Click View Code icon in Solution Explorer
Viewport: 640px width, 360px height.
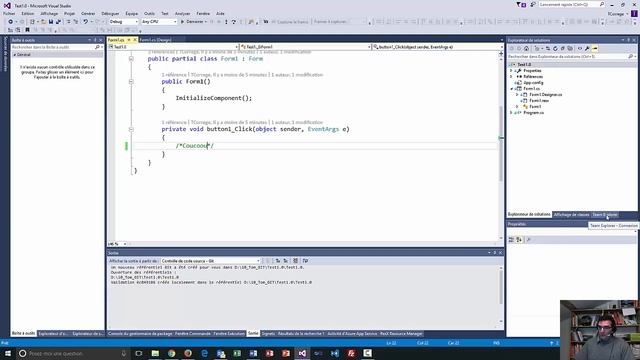[x=580, y=49]
